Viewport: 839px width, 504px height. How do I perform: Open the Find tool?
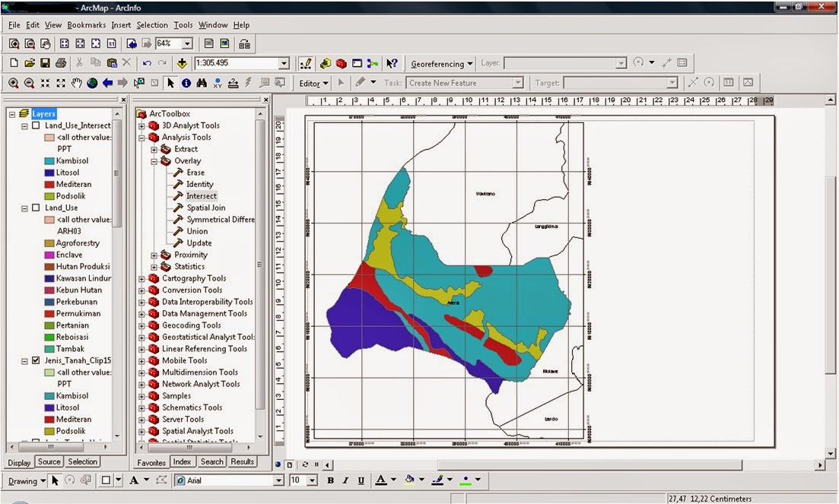203,82
